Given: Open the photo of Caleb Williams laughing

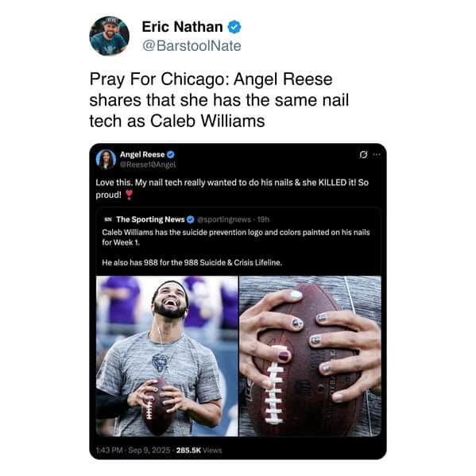Looking at the screenshot, I should pyautogui.click(x=167, y=356).
